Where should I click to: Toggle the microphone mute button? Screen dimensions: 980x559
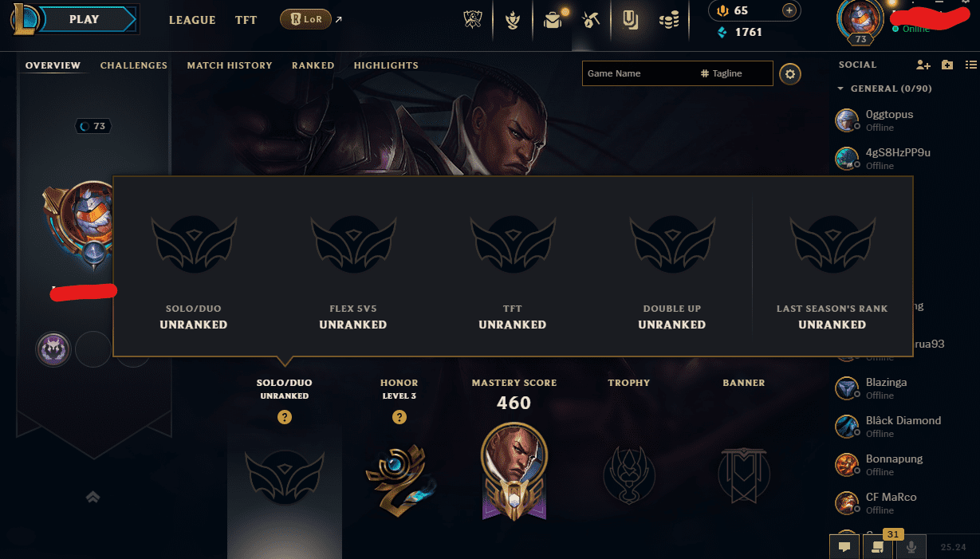pos(911,547)
